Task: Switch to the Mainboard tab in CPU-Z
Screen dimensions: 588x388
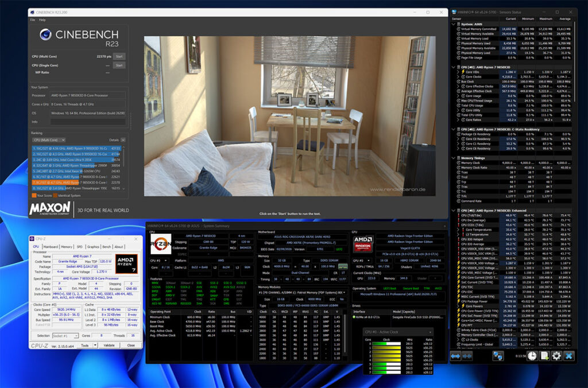Action: point(51,247)
